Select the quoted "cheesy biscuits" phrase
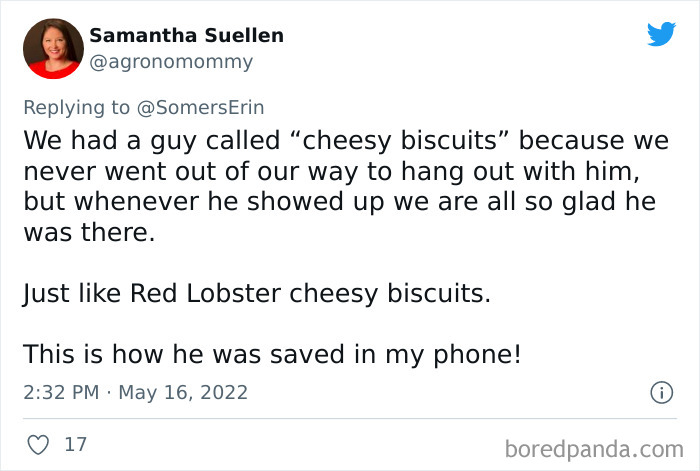This screenshot has height=471, width=700. 400,140
